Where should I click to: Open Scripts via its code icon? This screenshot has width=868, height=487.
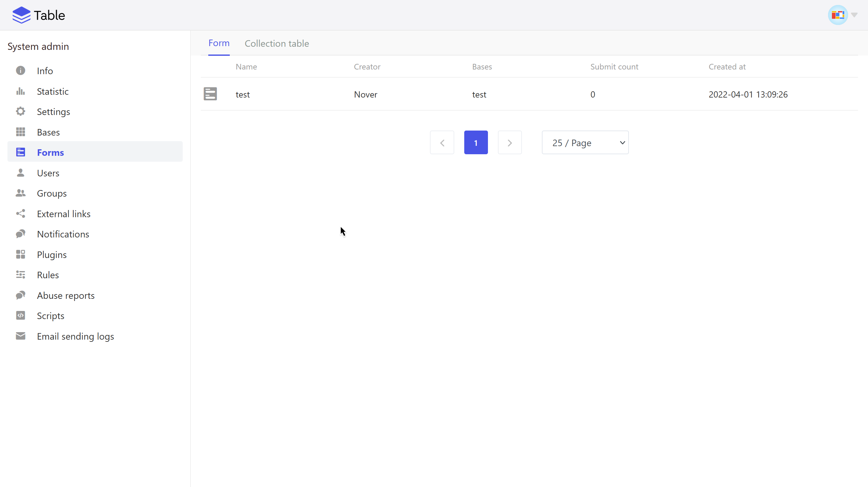pyautogui.click(x=21, y=316)
